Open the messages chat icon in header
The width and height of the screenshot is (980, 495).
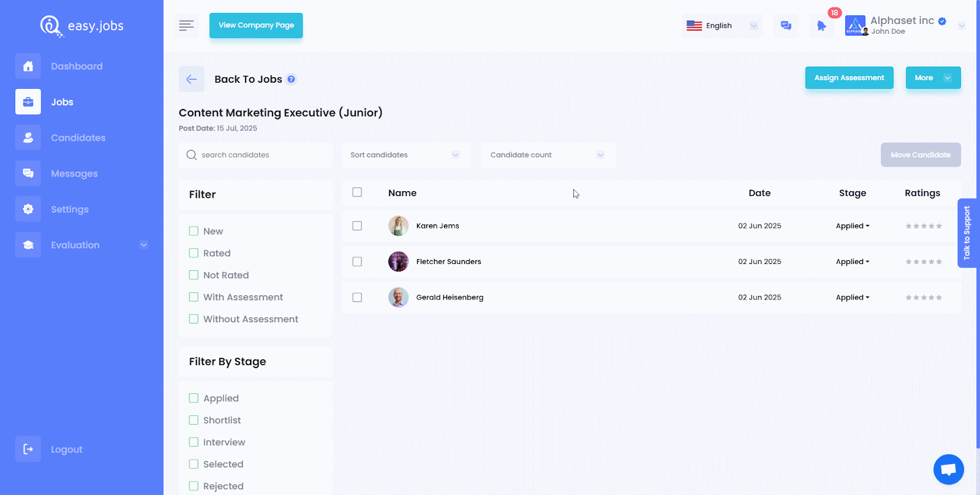coord(786,26)
